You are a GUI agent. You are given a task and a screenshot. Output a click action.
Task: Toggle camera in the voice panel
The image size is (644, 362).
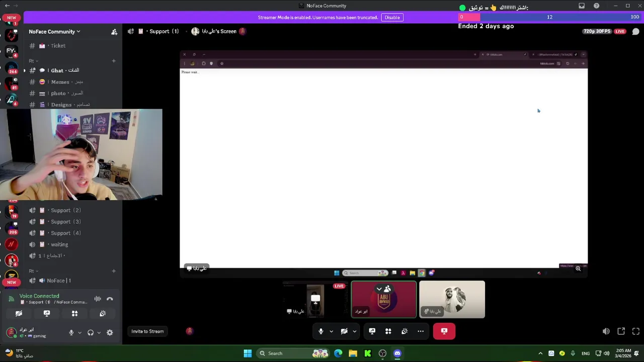click(19, 313)
